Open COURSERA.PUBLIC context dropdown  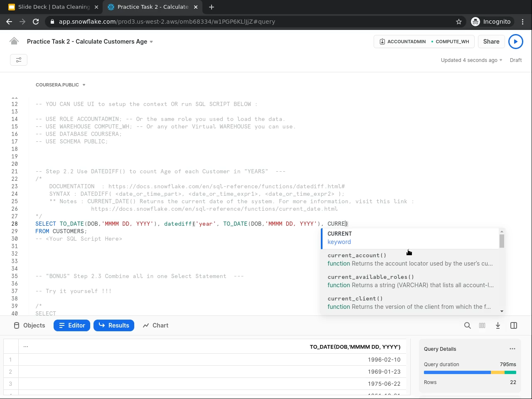point(61,85)
